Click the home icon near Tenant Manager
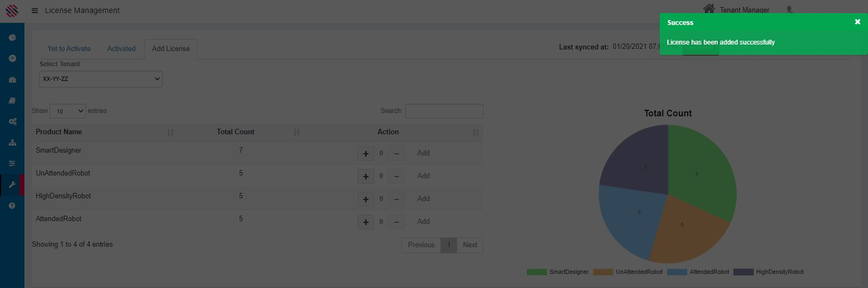 click(709, 9)
